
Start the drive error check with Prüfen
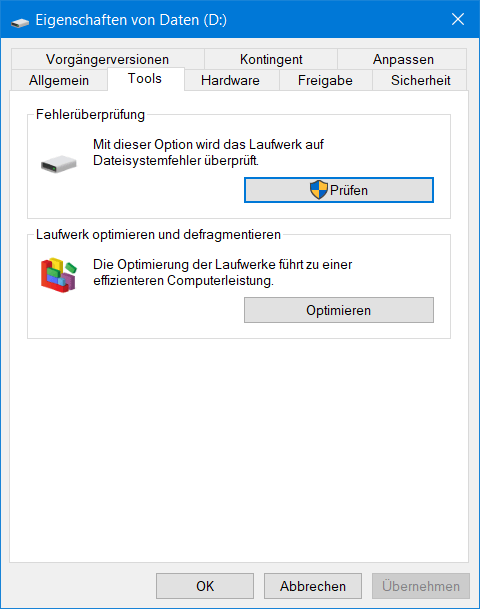pos(339,190)
